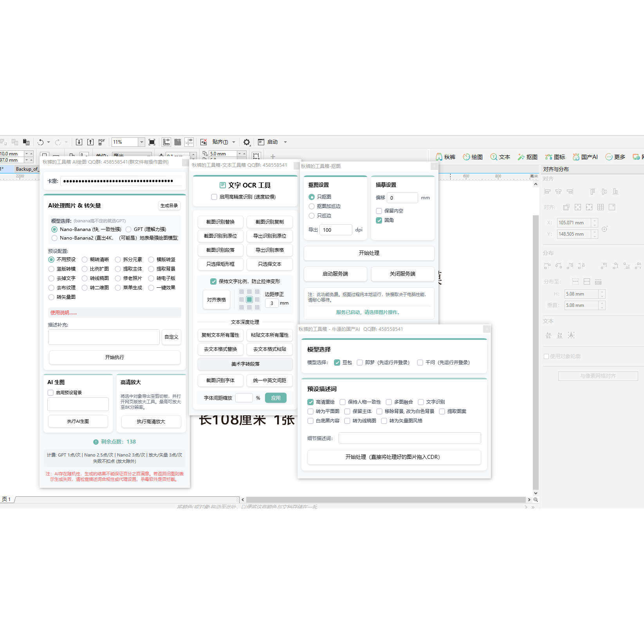Open the 文本 toolbar menu
This screenshot has height=644, width=644.
point(500,157)
